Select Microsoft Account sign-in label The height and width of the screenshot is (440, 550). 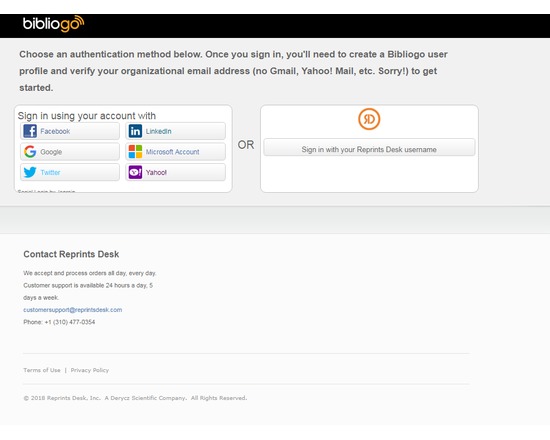(173, 152)
